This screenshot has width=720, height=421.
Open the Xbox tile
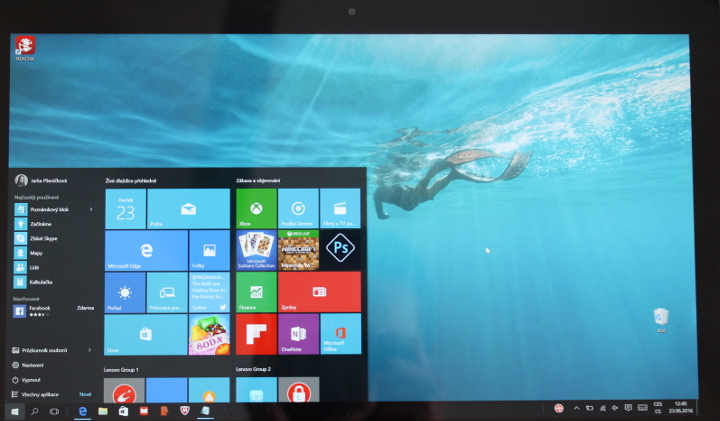click(x=256, y=208)
